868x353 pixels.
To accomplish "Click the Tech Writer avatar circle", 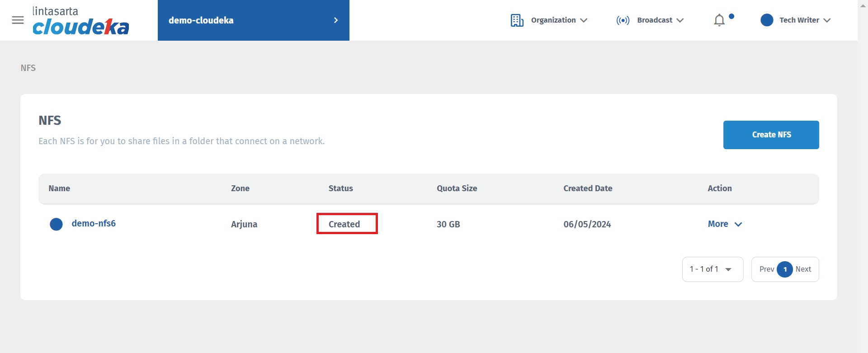I will coord(767,20).
